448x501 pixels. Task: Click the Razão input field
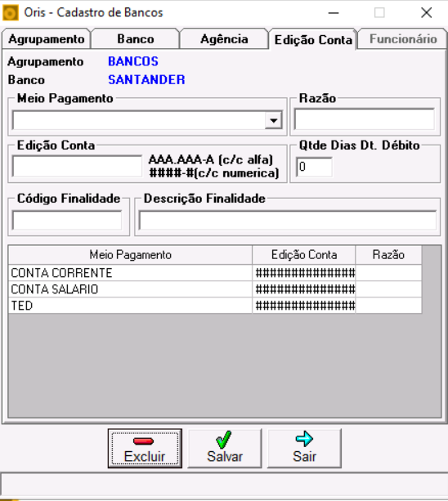coord(365,119)
